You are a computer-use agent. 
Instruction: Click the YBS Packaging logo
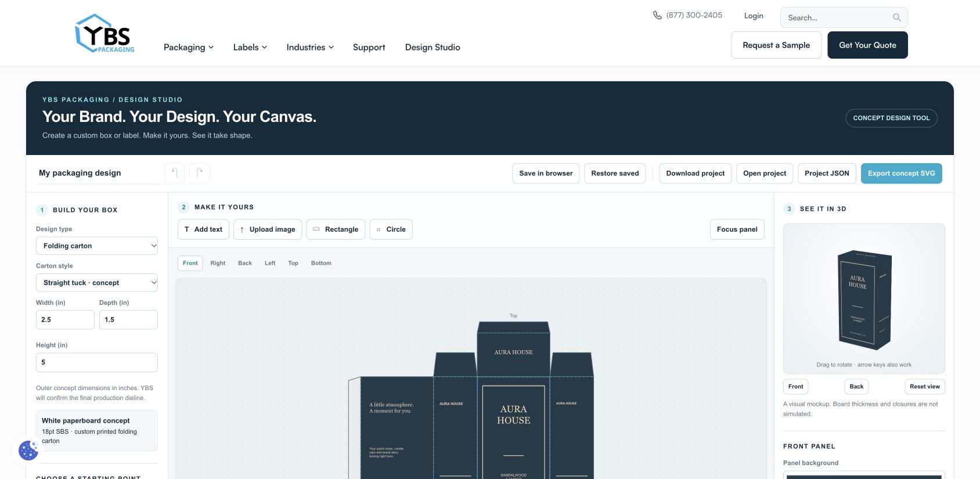click(105, 34)
